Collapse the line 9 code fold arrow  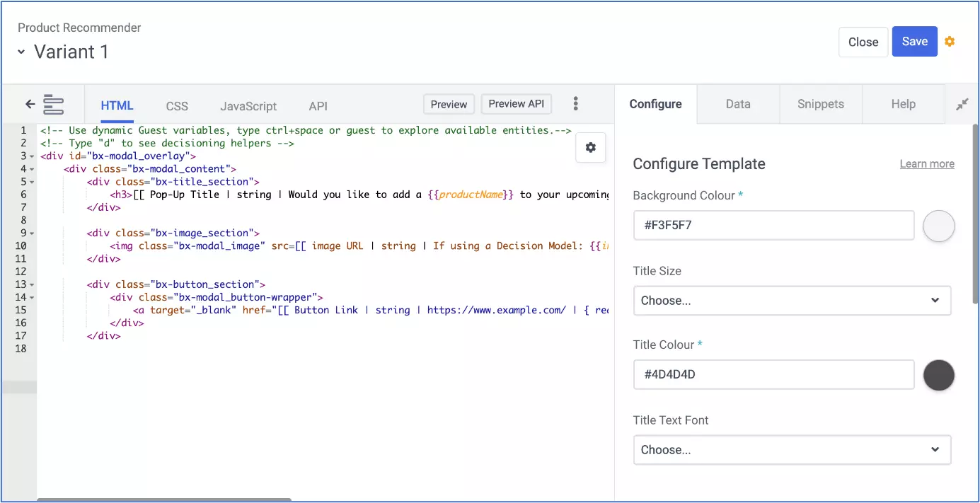[x=33, y=233]
